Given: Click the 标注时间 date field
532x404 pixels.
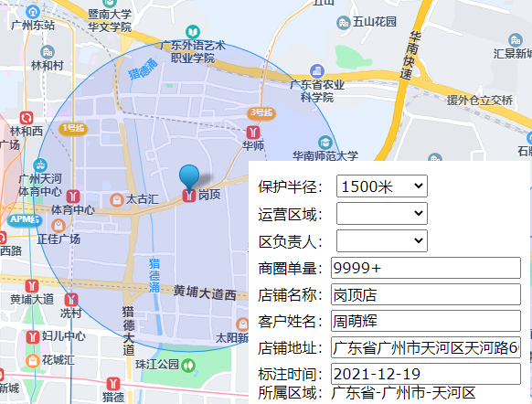Looking at the screenshot, I should (x=426, y=374).
